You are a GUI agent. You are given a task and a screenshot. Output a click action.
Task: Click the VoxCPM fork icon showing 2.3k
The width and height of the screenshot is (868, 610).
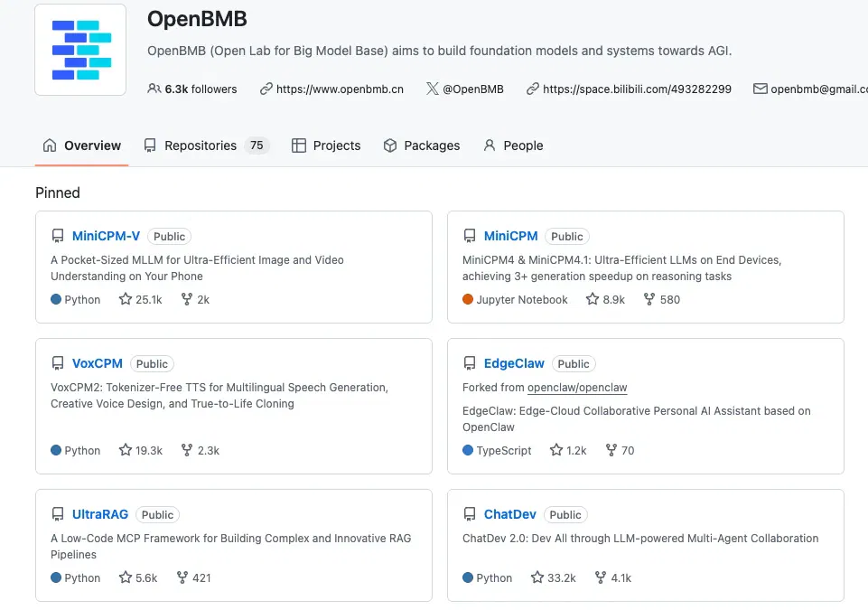tap(187, 450)
